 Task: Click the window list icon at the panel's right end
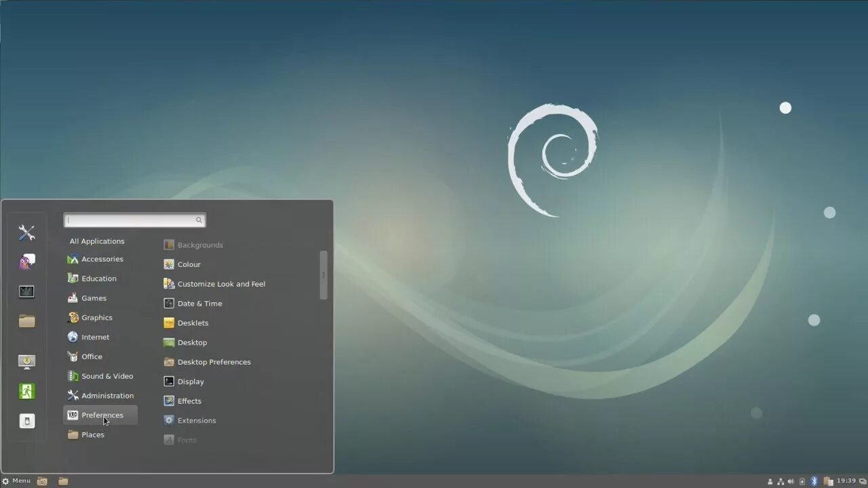(863, 481)
